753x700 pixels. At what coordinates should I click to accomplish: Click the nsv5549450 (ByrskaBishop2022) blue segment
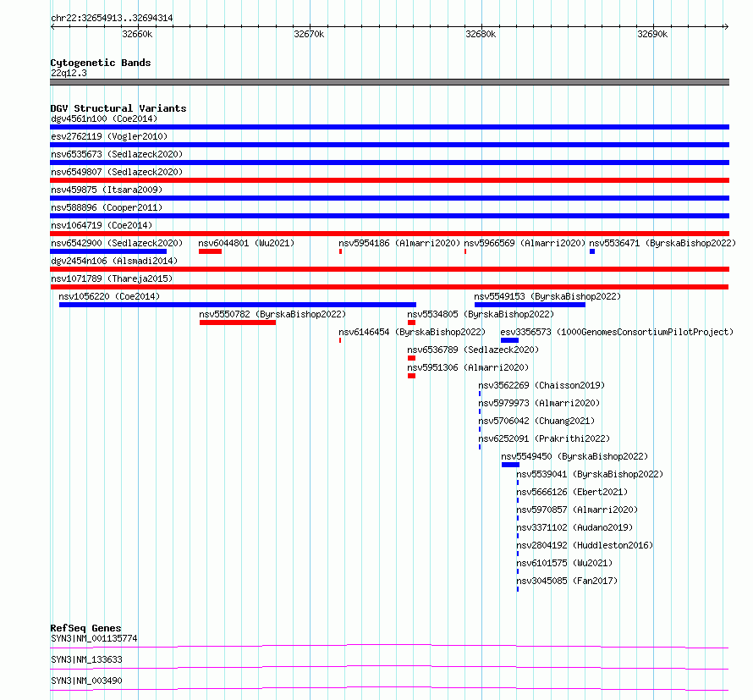(510, 465)
